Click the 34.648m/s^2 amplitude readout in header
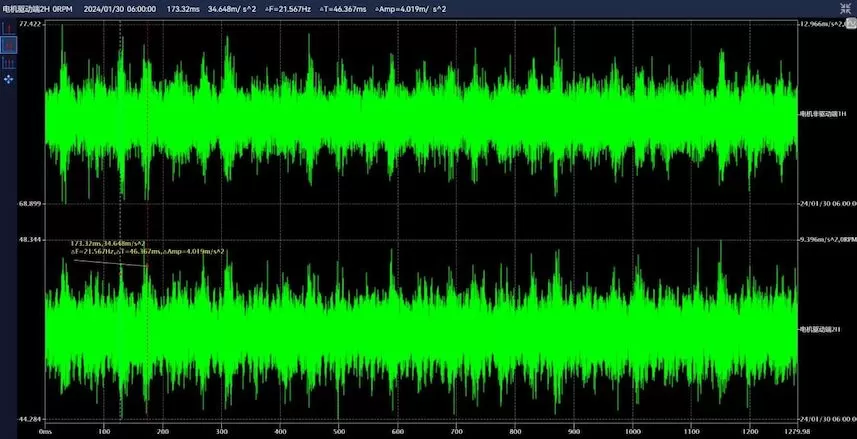The width and height of the screenshot is (857, 439). coord(232,8)
